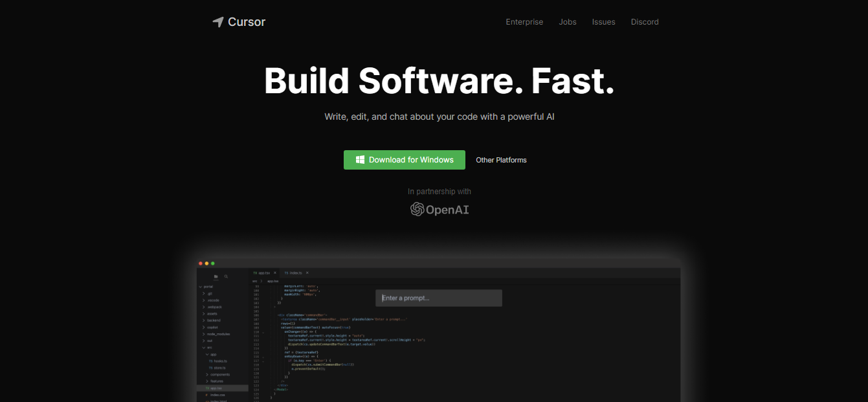Select app.tsx in the file tree

point(223,388)
